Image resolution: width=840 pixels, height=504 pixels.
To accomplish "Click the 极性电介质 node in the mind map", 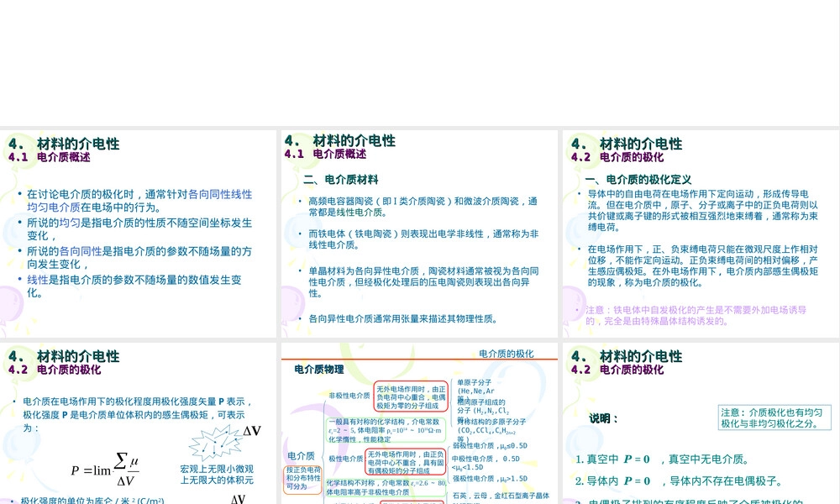I will pyautogui.click(x=346, y=459).
